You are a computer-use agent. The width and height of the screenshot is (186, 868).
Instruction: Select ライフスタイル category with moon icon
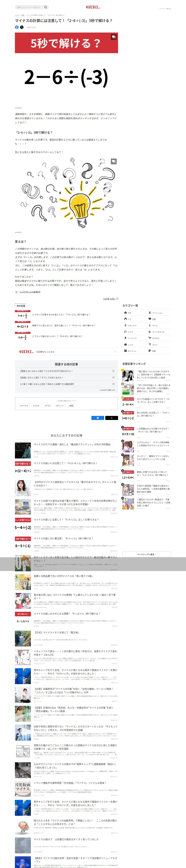pos(150,332)
